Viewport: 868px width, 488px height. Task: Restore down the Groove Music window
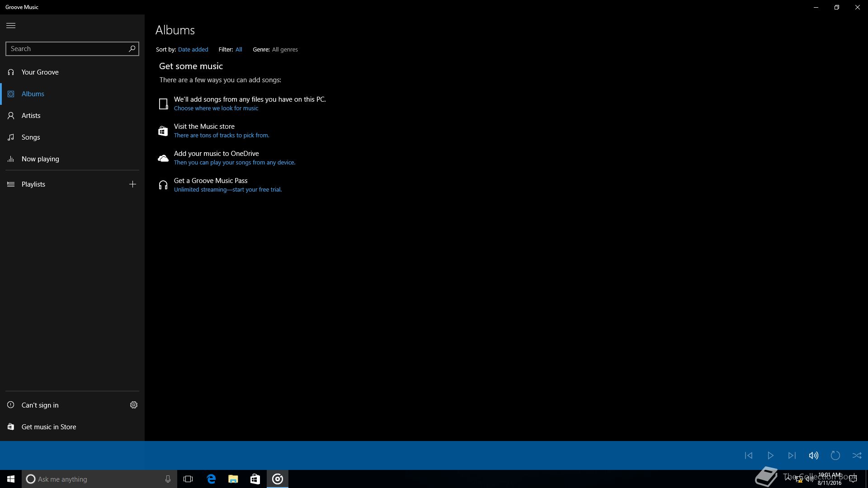click(837, 7)
